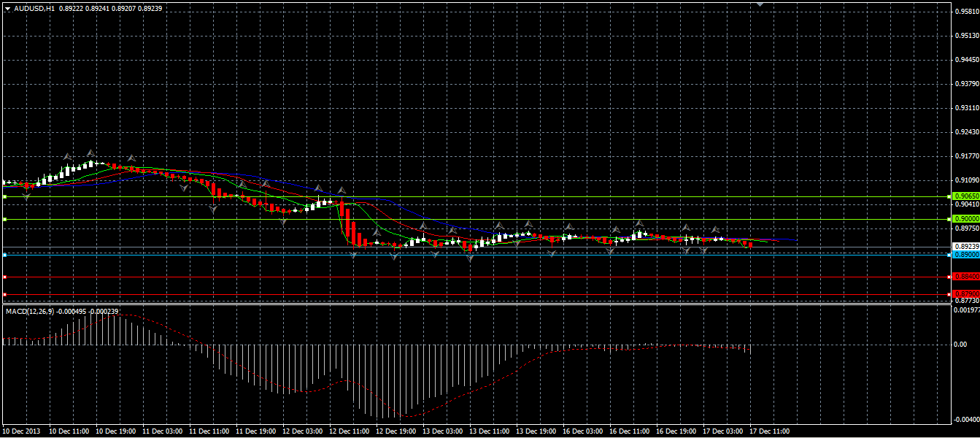Click the 0.90410 price axis value
This screenshot has height=438, width=980.
968,204
